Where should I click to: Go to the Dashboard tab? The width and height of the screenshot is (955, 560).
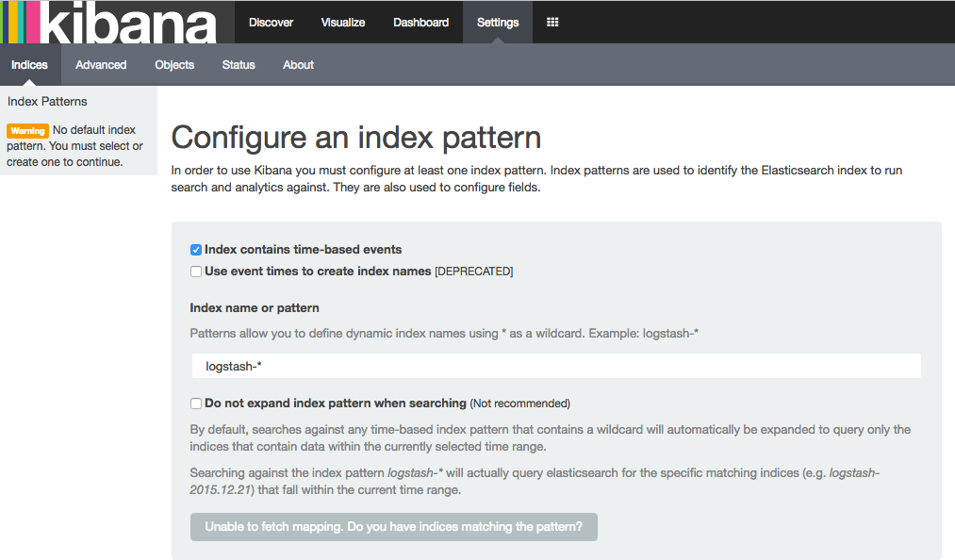(x=420, y=22)
